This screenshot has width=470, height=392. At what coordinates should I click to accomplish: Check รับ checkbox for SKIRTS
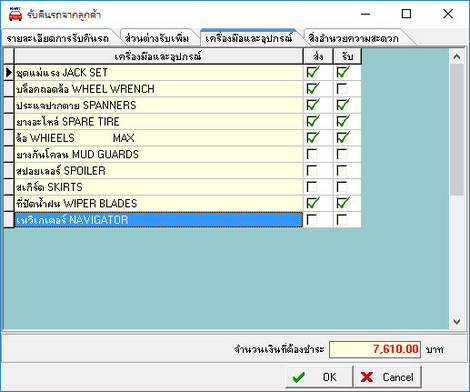tap(342, 187)
